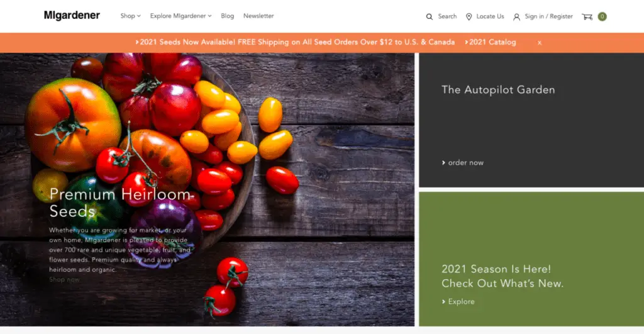Open The Autopilot Garden dark tile
The width and height of the screenshot is (644, 334).
coord(531,120)
